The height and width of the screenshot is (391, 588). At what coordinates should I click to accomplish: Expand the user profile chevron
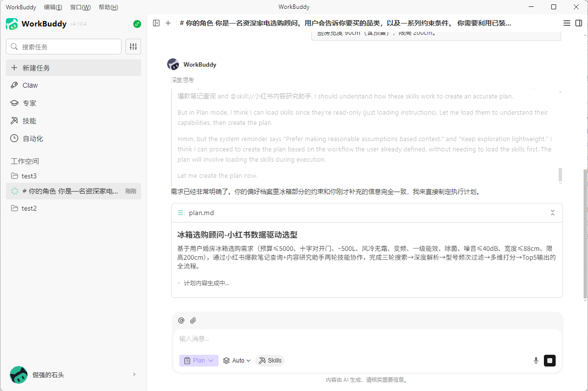[134, 375]
